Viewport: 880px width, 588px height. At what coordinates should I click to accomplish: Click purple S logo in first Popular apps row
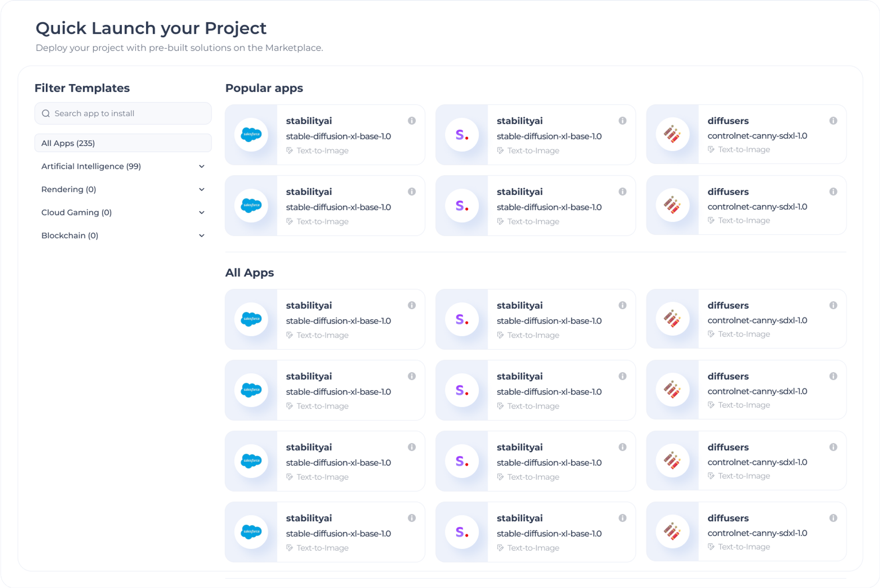462,135
